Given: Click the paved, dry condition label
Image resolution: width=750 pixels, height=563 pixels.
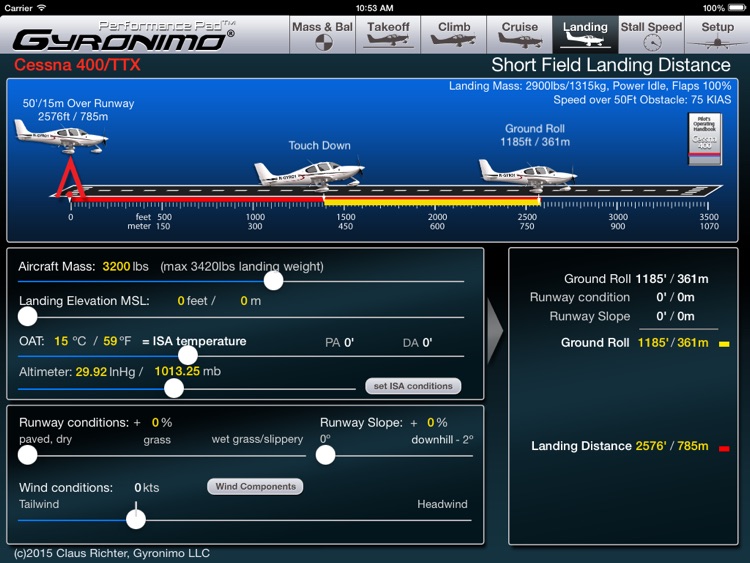Looking at the screenshot, I should (45, 439).
